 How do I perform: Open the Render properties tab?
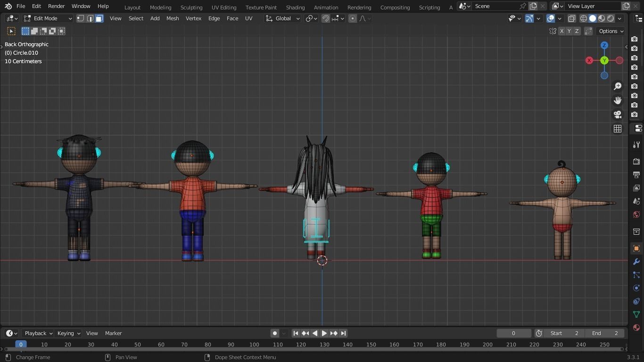636,162
